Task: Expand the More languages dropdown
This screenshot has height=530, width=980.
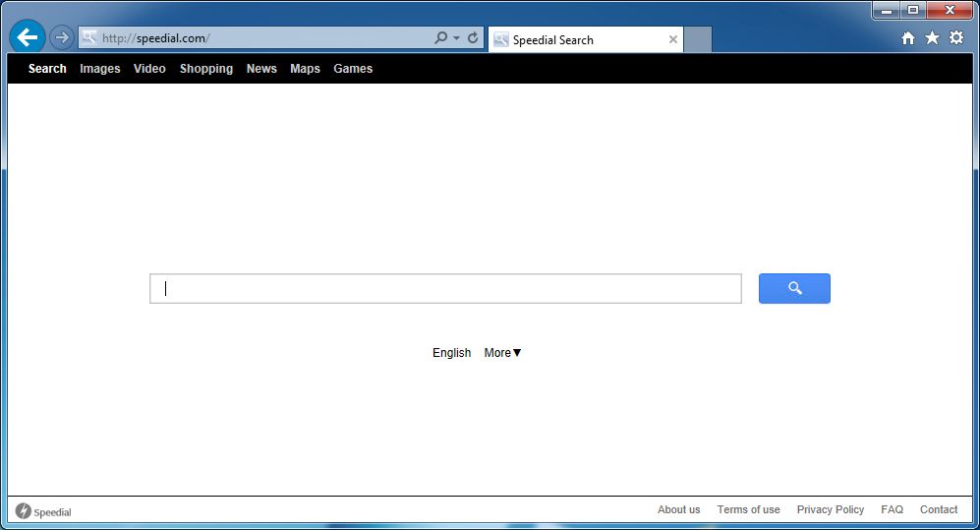Action: [x=502, y=352]
